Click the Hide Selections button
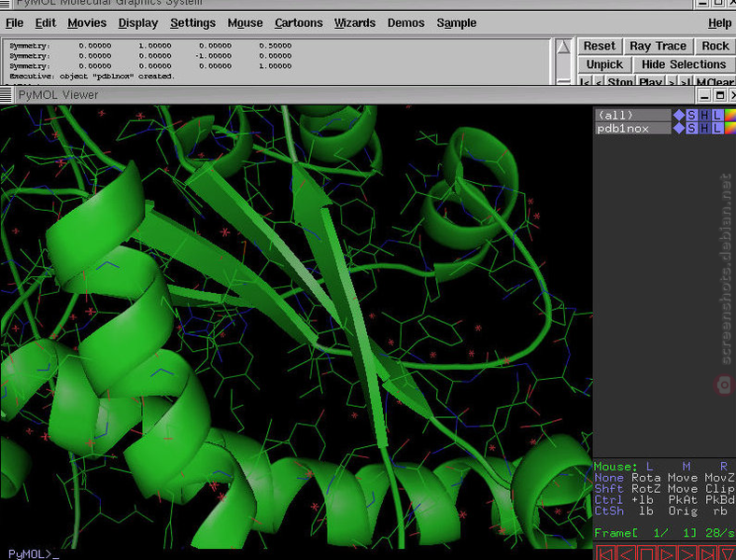The image size is (736, 560). point(684,64)
